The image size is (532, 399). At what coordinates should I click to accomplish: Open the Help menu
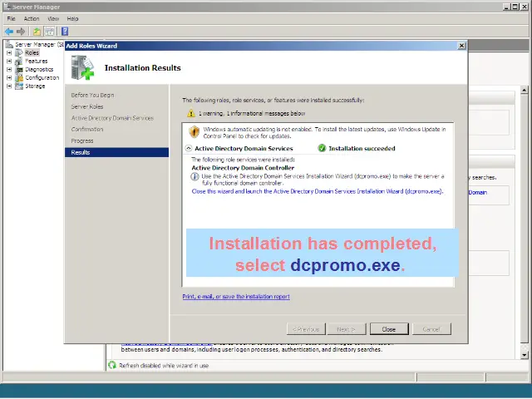click(72, 18)
